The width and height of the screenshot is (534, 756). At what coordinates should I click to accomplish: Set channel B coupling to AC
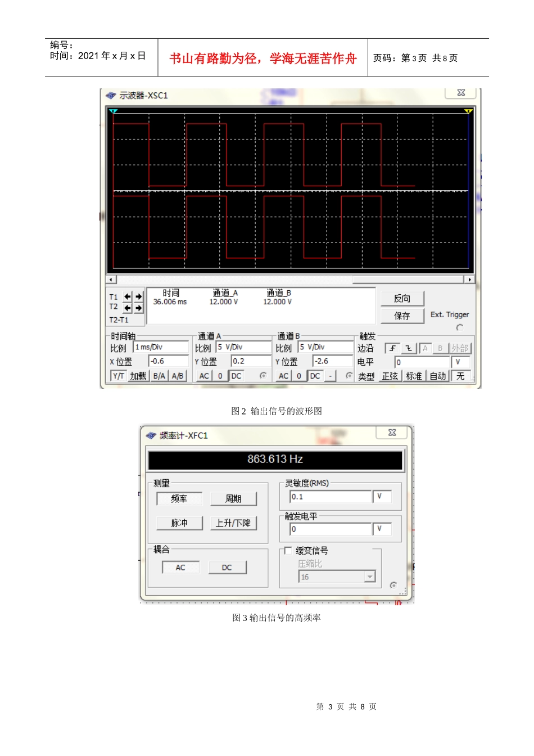point(283,376)
